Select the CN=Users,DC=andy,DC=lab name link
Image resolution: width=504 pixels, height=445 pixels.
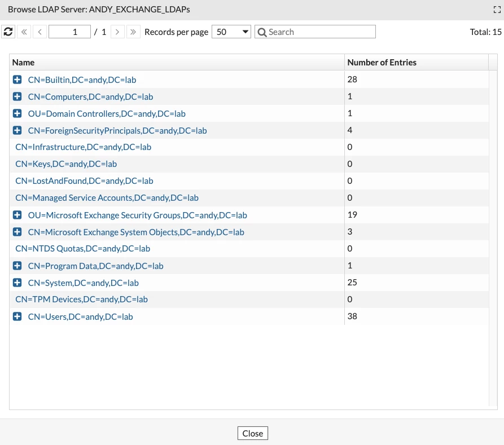(x=80, y=317)
